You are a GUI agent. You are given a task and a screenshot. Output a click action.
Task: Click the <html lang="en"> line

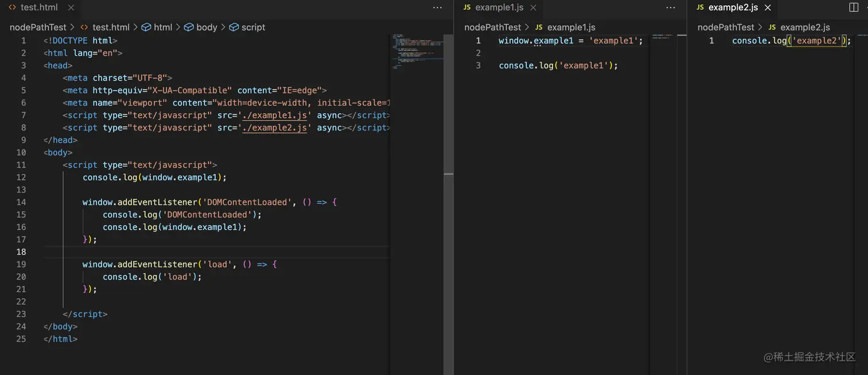click(x=83, y=53)
